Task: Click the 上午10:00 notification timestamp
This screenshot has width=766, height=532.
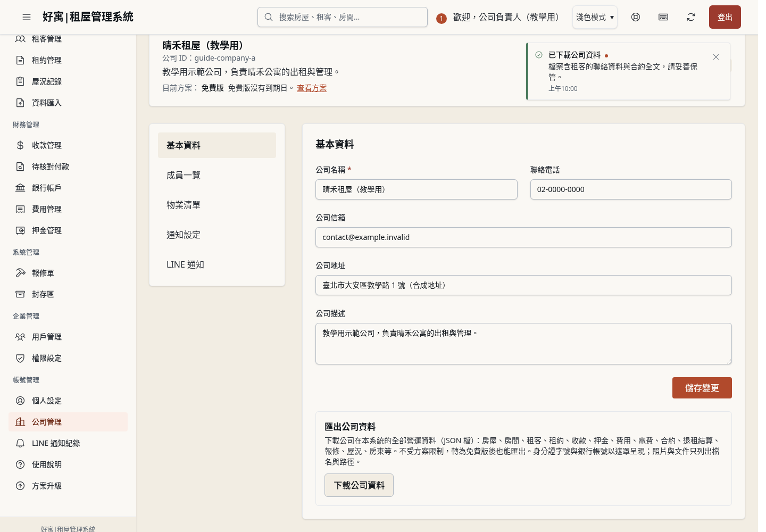Action: (563, 89)
